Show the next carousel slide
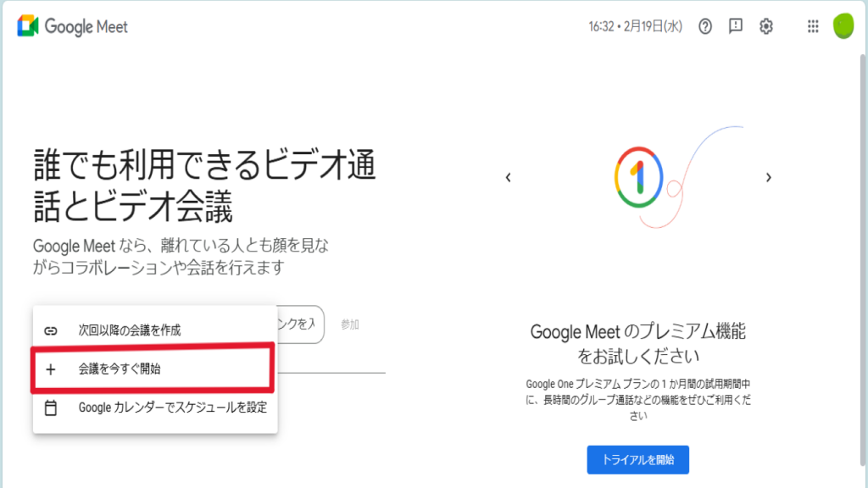Screen dimensions: 868x488 (x=768, y=178)
